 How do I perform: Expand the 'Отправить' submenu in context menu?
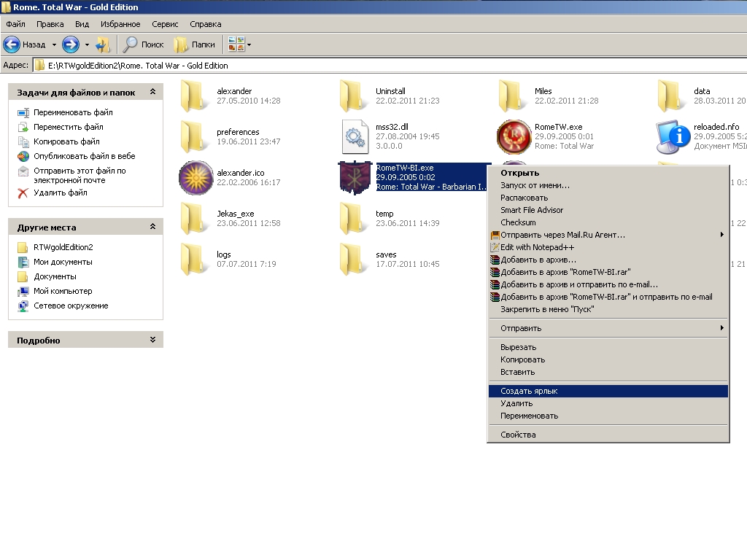pyautogui.click(x=521, y=328)
